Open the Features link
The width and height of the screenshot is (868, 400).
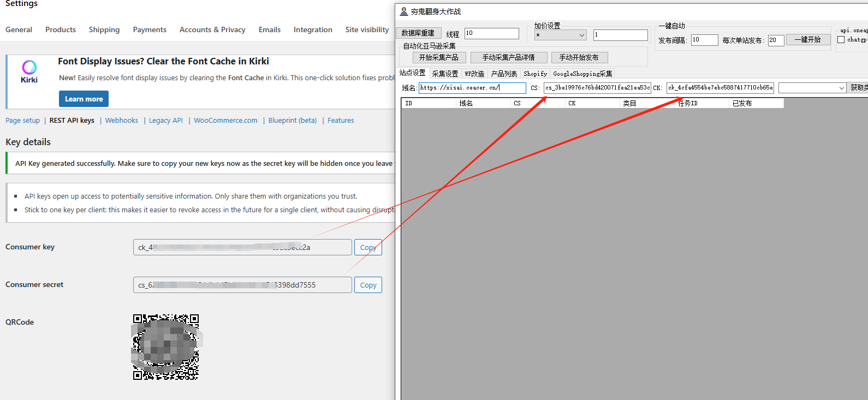point(341,121)
